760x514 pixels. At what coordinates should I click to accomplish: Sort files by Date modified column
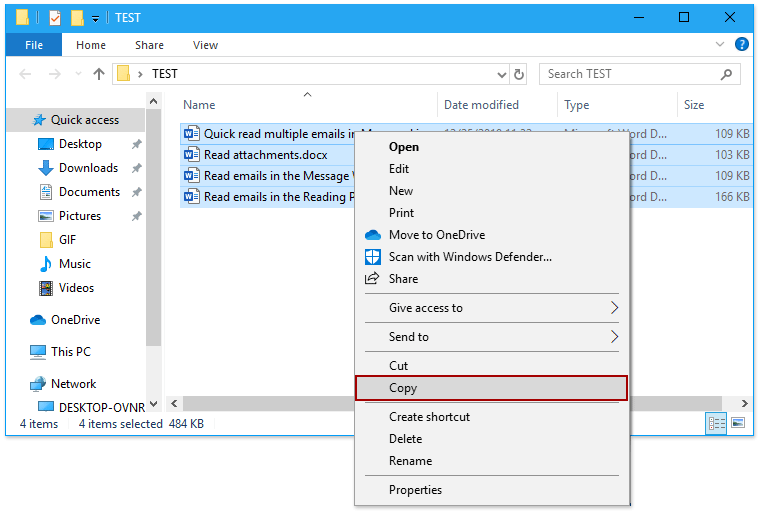481,105
